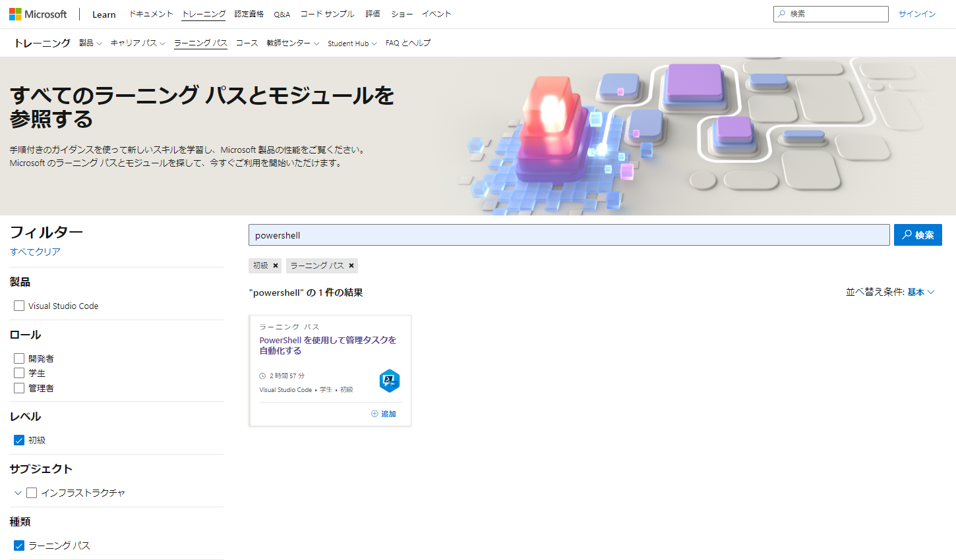This screenshot has height=560, width=956.
Task: Remove the 初級 filter chip via its × icon
Action: pyautogui.click(x=276, y=266)
